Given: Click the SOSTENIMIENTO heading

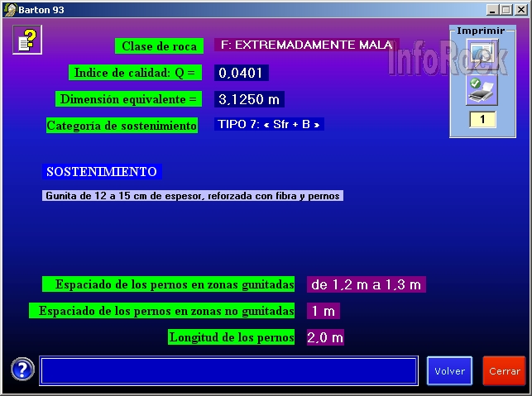Looking at the screenshot, I should point(102,172).
